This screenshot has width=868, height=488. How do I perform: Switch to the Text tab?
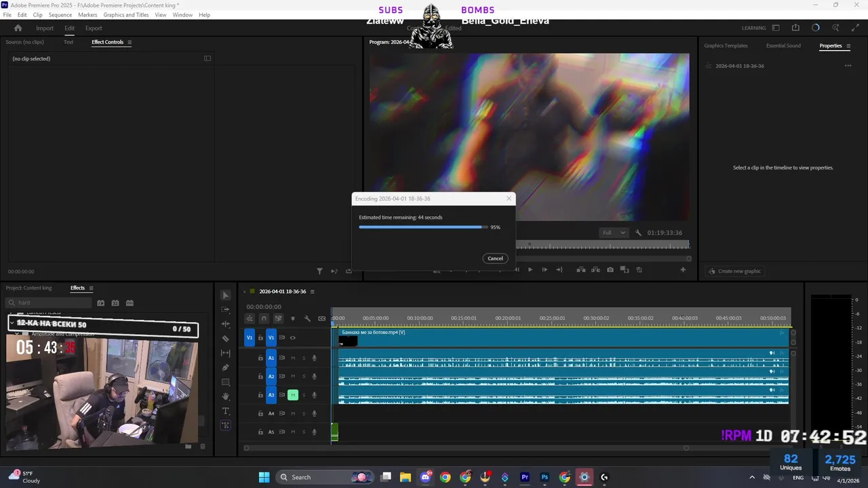pos(68,42)
